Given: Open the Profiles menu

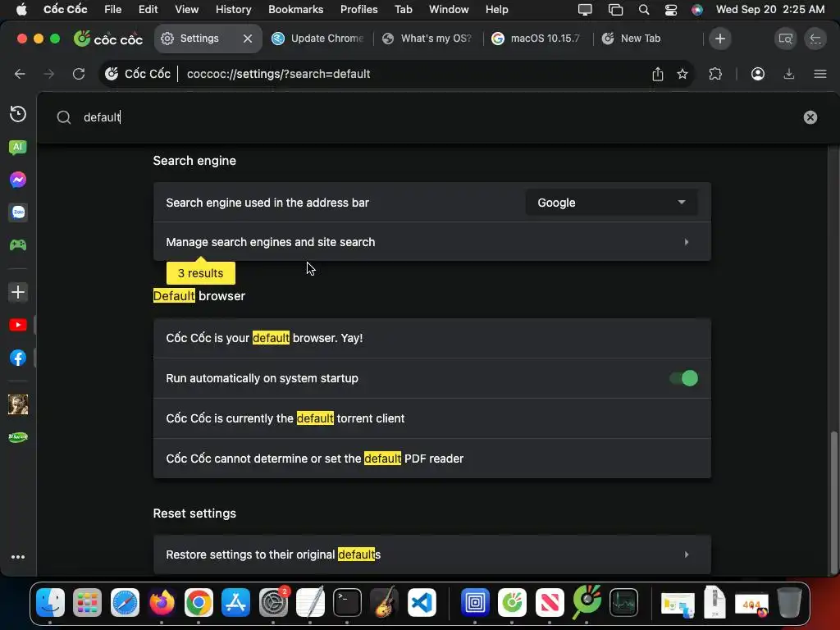Looking at the screenshot, I should point(359,9).
